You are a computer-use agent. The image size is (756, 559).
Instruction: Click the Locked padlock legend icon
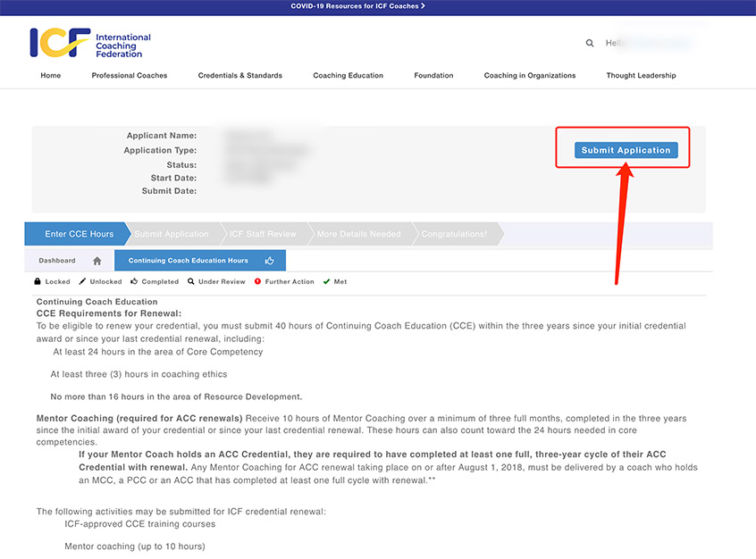[x=38, y=281]
